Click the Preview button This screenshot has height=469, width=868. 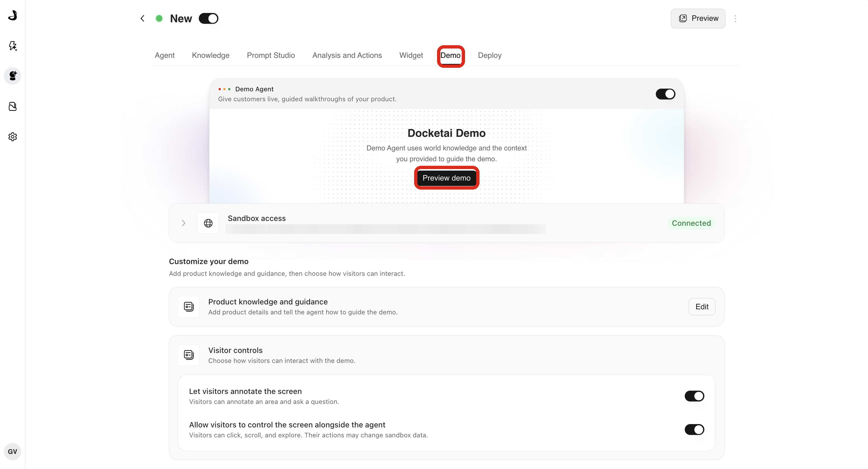click(x=698, y=18)
